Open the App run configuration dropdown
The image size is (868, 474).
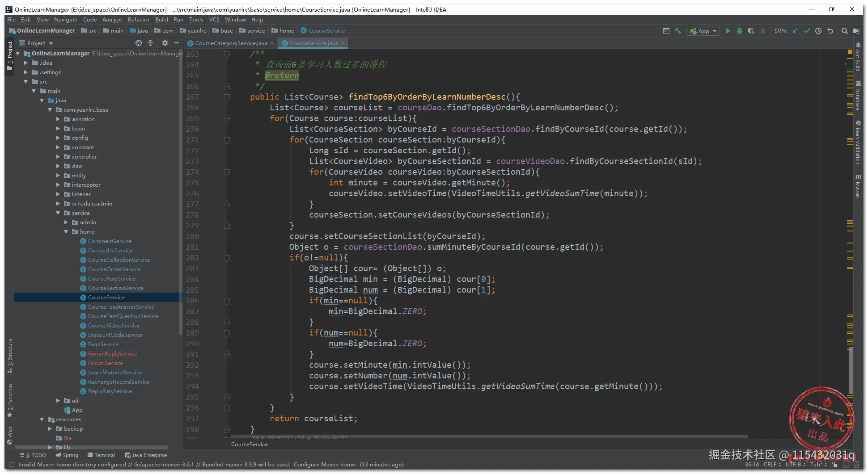[x=703, y=31]
